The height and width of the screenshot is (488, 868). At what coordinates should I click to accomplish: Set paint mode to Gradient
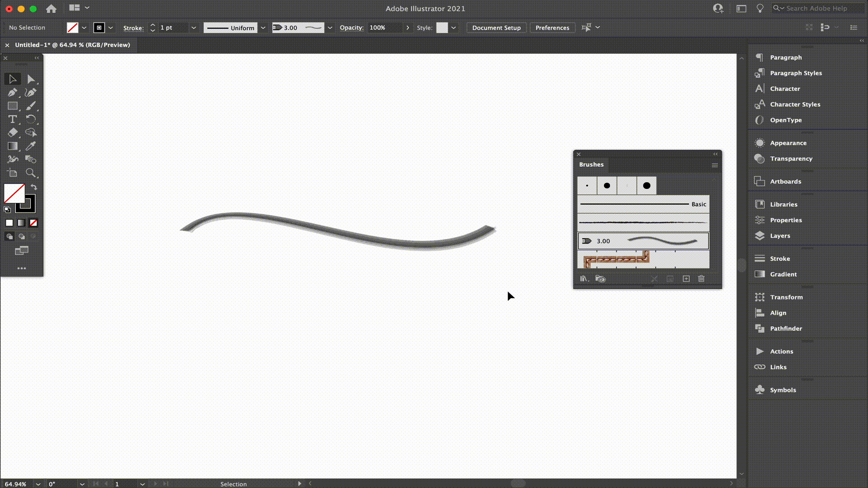[x=21, y=223]
